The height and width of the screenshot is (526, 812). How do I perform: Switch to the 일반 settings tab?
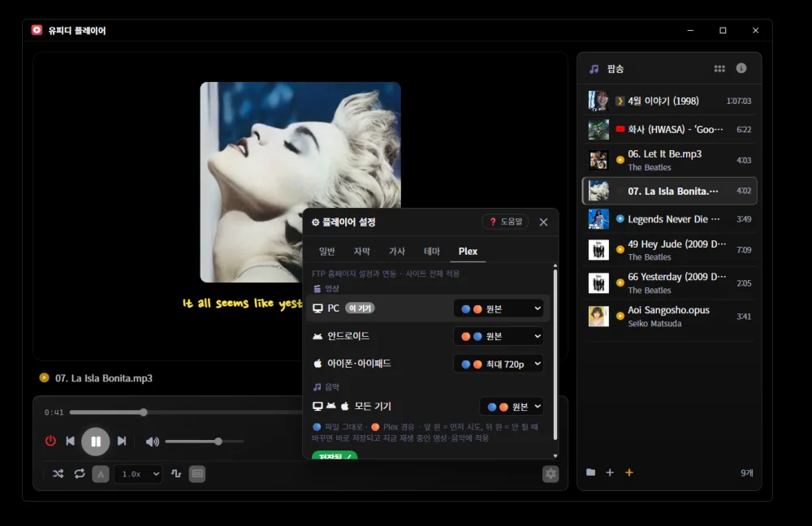326,251
